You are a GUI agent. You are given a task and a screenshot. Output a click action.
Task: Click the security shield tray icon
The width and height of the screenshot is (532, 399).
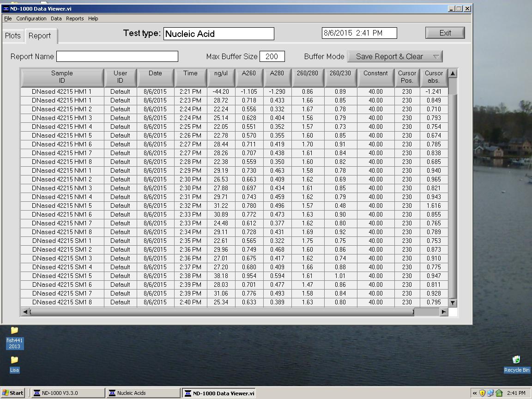pos(482,393)
